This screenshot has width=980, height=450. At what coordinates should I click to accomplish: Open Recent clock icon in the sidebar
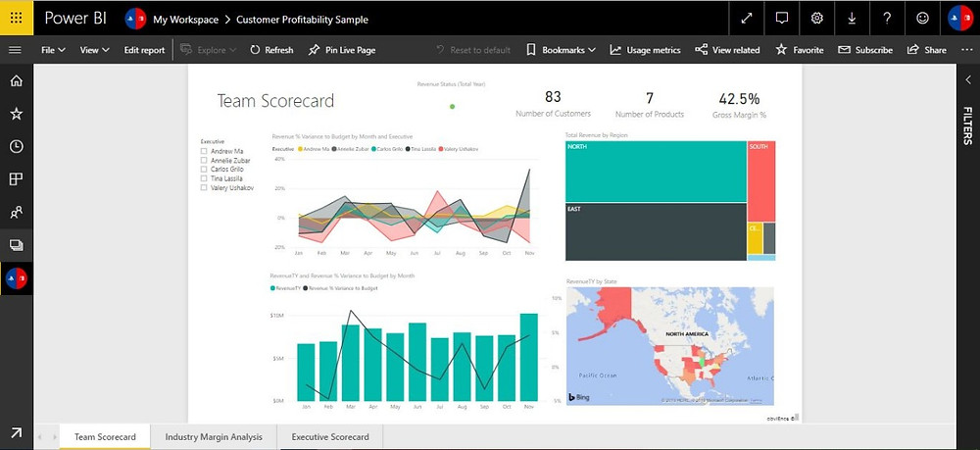click(17, 146)
